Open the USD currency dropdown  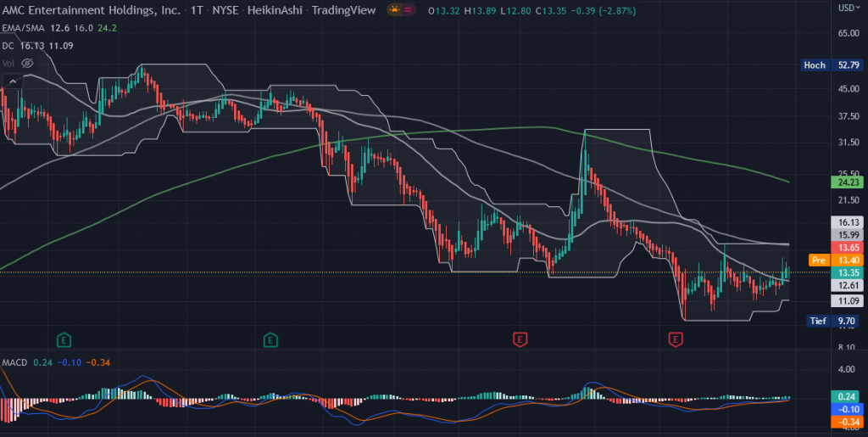point(849,8)
